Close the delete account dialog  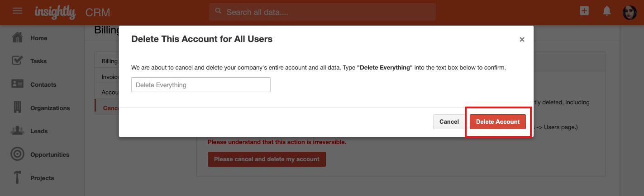click(522, 40)
